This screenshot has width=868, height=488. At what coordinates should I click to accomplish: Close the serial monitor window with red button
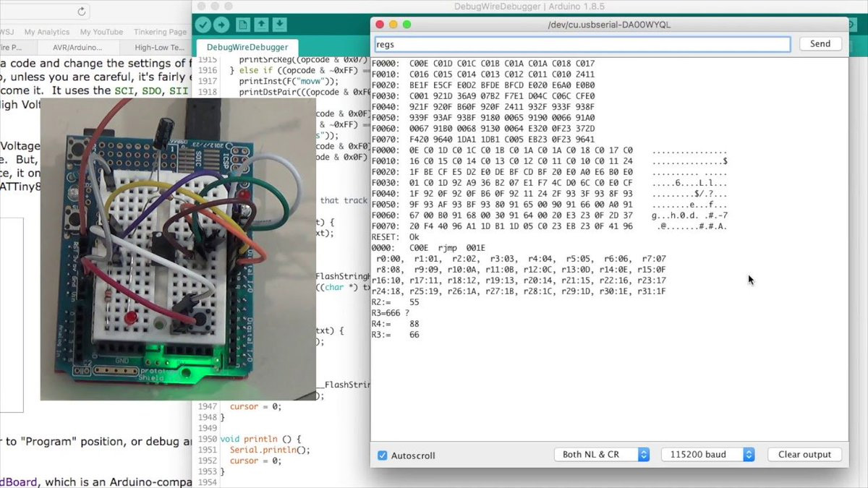tap(380, 25)
